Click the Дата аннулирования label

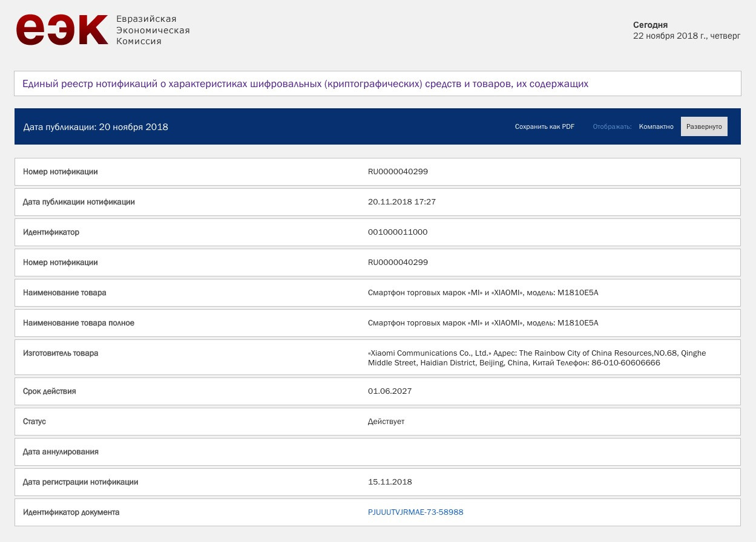[61, 452]
